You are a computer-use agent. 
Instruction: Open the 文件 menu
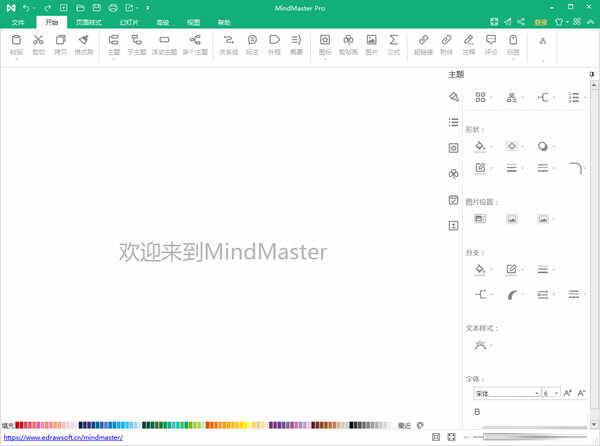click(x=17, y=20)
